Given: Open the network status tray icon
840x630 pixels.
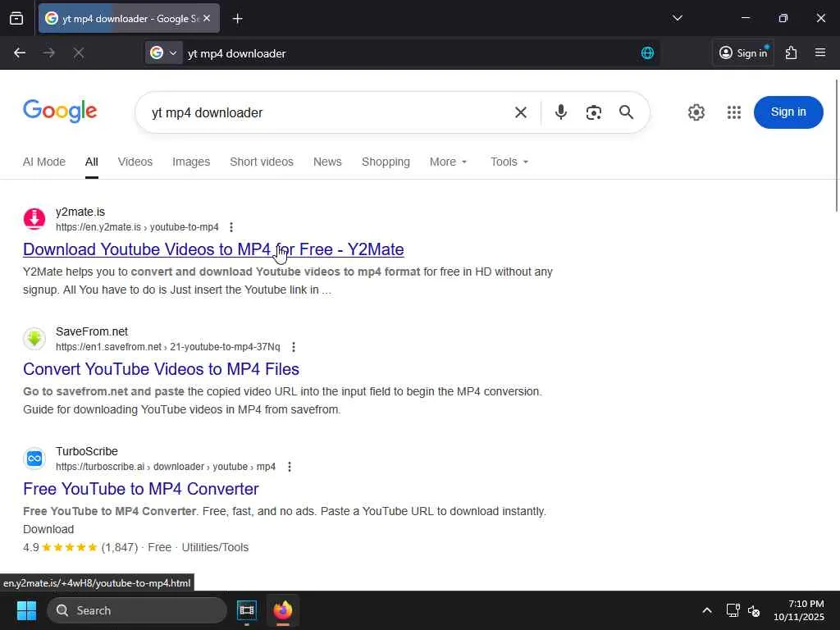Looking at the screenshot, I should point(733,610).
